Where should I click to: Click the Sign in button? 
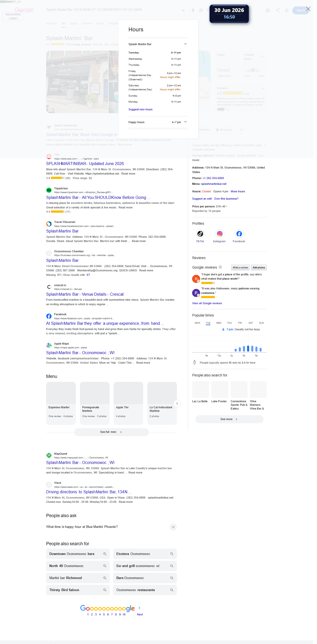click(300, 10)
